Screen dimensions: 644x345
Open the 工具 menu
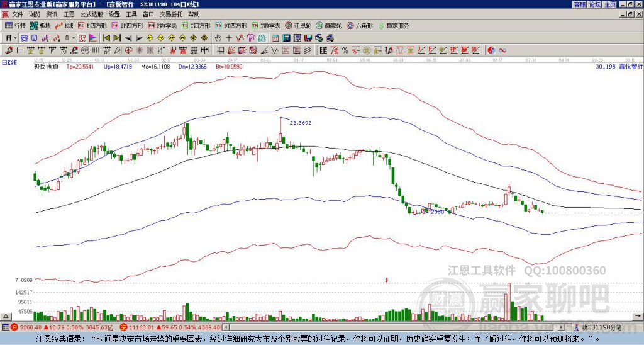[131, 14]
